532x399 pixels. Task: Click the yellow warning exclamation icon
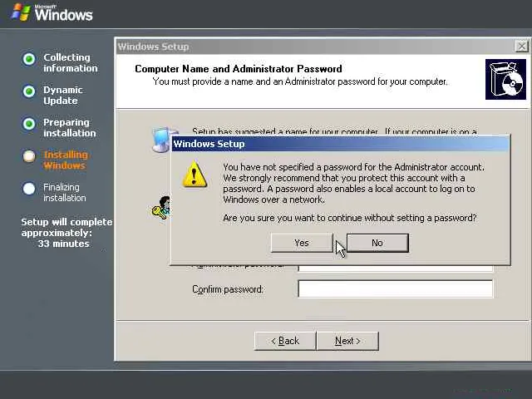click(x=195, y=175)
